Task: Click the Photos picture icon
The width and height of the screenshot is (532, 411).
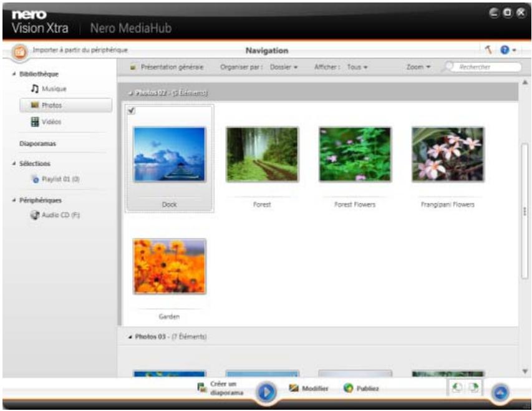Action: click(35, 105)
